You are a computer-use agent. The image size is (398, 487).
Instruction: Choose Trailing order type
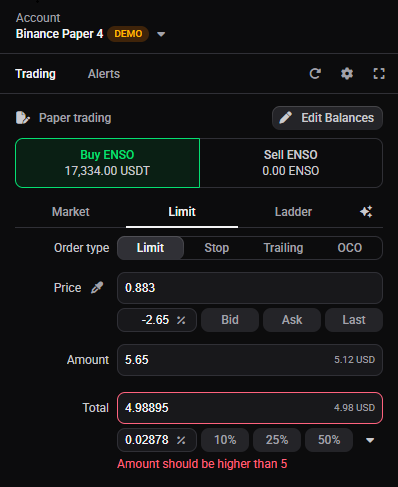pyautogui.click(x=283, y=248)
